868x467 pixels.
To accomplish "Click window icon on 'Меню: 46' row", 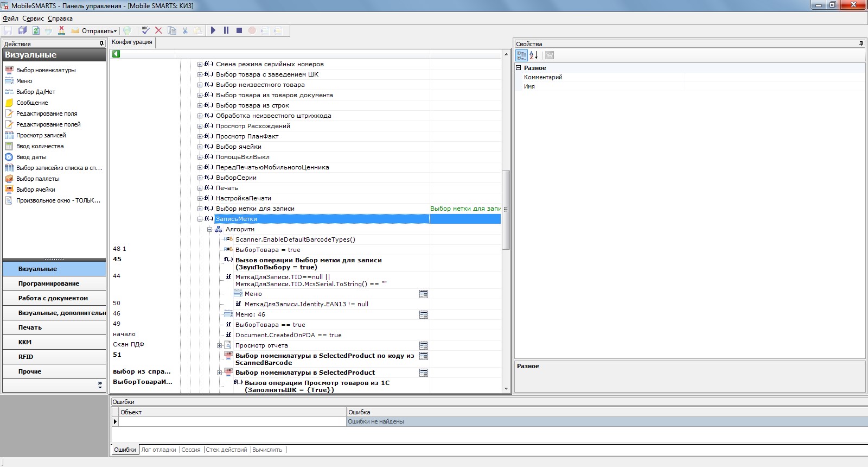I will [x=424, y=314].
